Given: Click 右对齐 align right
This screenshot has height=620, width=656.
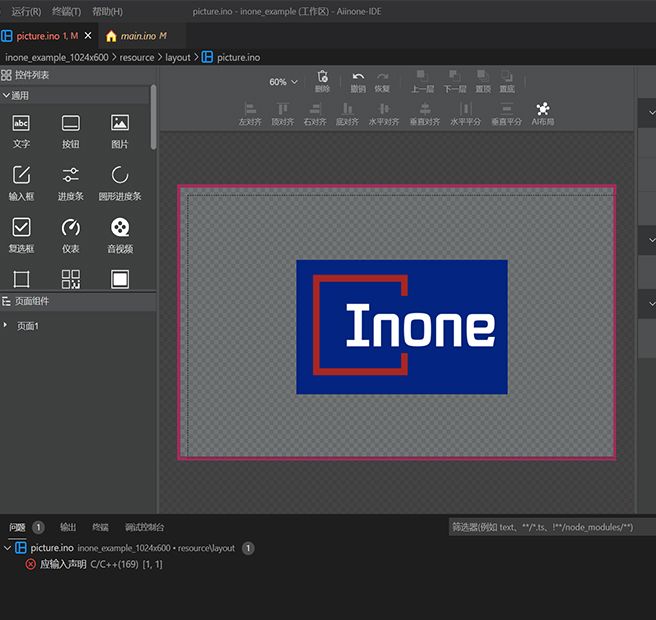Looking at the screenshot, I should (315, 114).
